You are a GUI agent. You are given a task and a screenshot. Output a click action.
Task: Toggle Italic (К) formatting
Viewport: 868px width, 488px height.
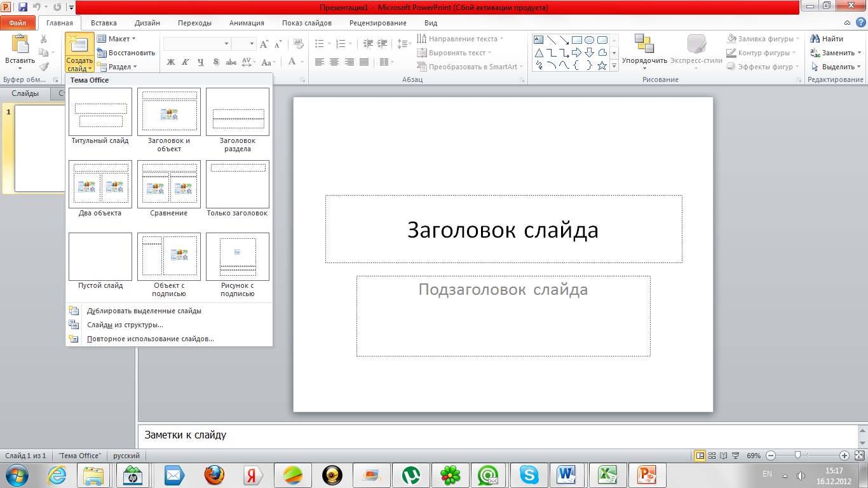pyautogui.click(x=186, y=62)
